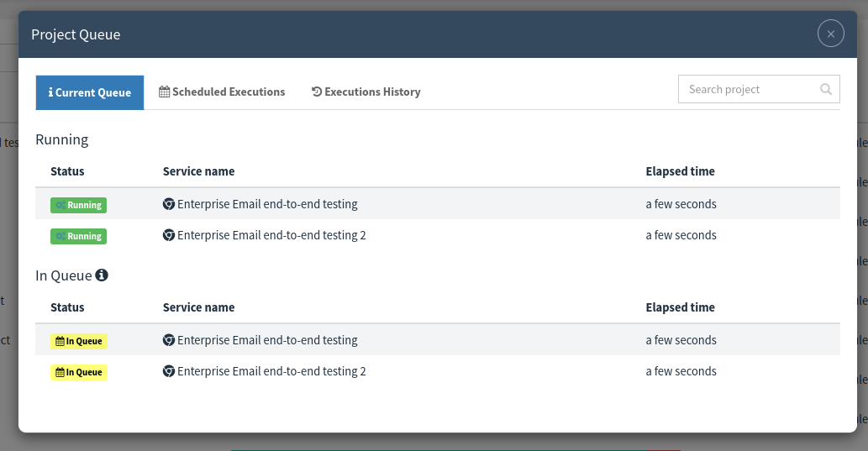868x451 pixels.
Task: Close the Project Queue dialog
Action: point(830,34)
